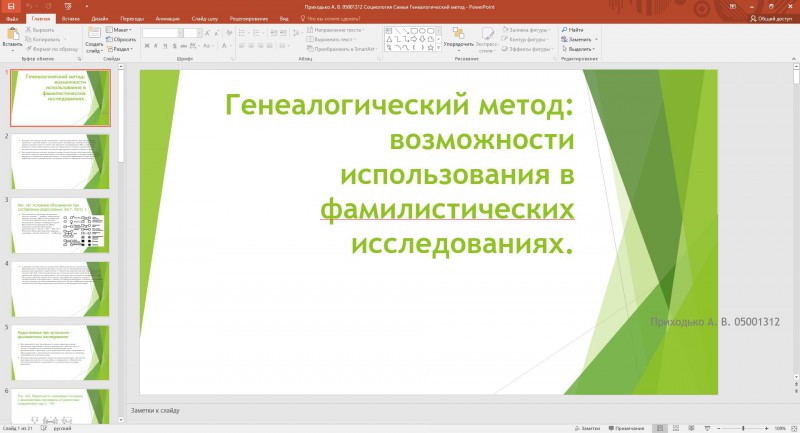Open the Упорядочить arrange tool
Image resolution: width=800 pixels, height=433 pixels.
[459, 39]
